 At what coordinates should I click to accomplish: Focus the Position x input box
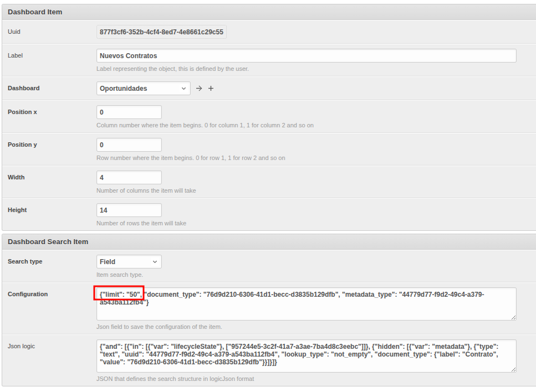click(129, 112)
